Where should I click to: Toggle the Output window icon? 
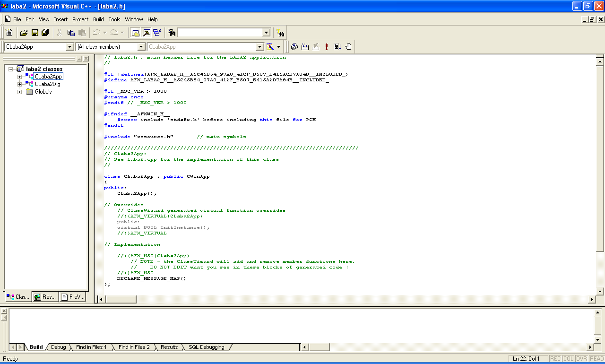[x=147, y=33]
